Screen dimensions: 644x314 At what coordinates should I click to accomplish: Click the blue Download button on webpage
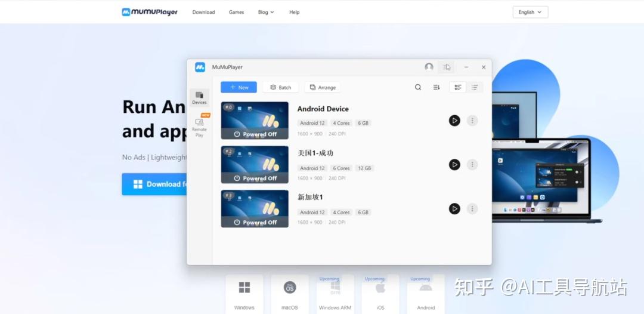pos(154,184)
